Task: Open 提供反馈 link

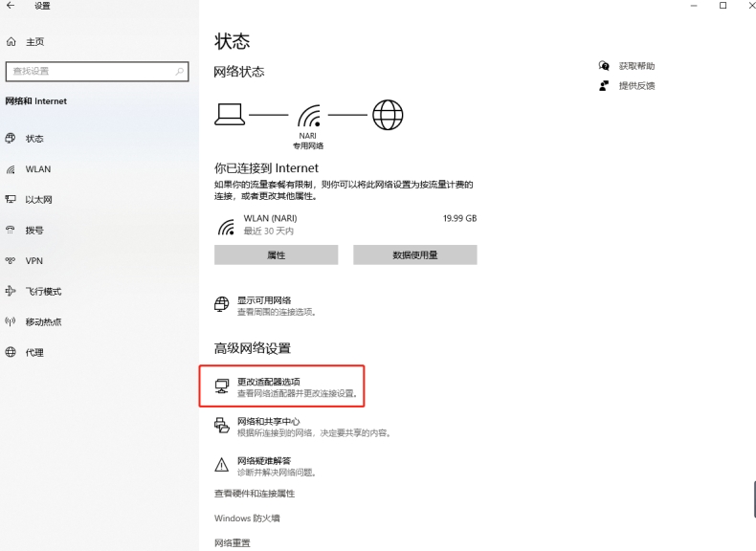Action: click(x=637, y=86)
